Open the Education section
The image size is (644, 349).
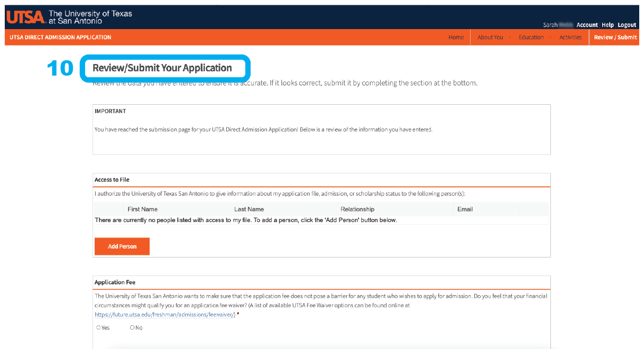(531, 37)
